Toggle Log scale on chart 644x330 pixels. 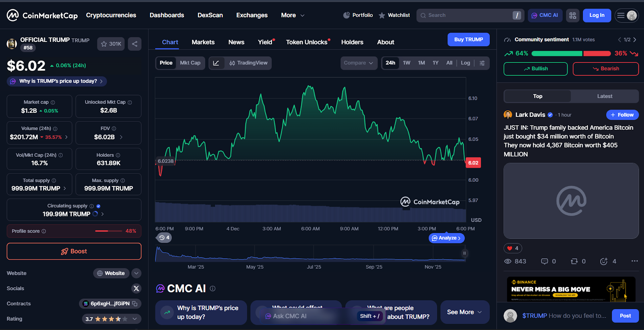coord(465,63)
